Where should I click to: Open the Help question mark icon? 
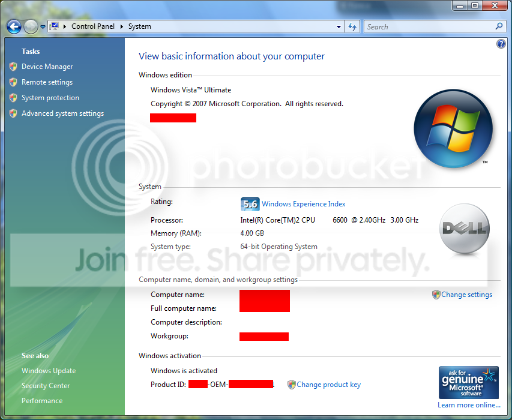(501, 44)
